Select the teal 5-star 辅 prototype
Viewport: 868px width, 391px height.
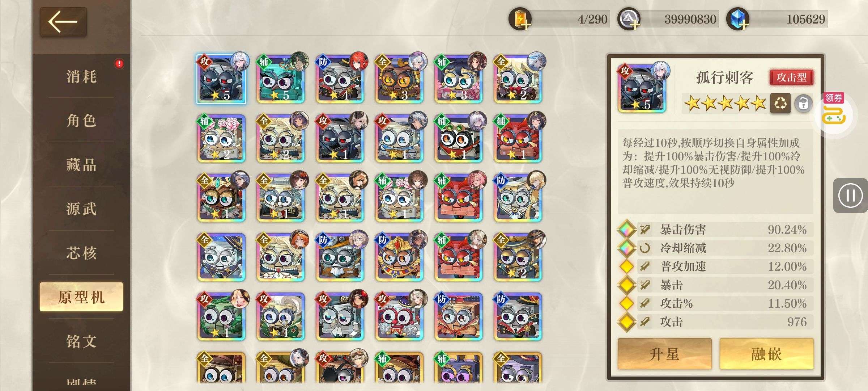pos(281,79)
